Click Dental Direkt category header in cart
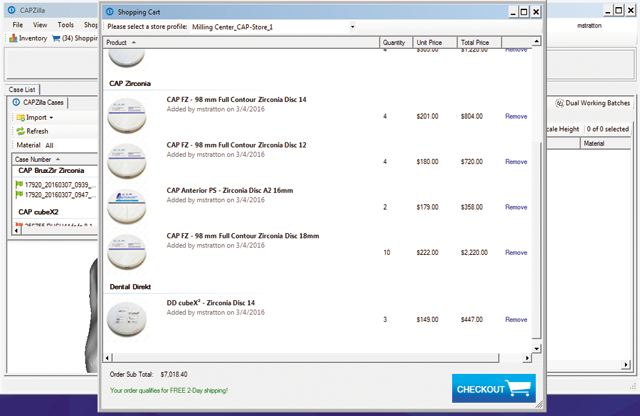Viewport: 640px width, 416px height. (x=130, y=287)
